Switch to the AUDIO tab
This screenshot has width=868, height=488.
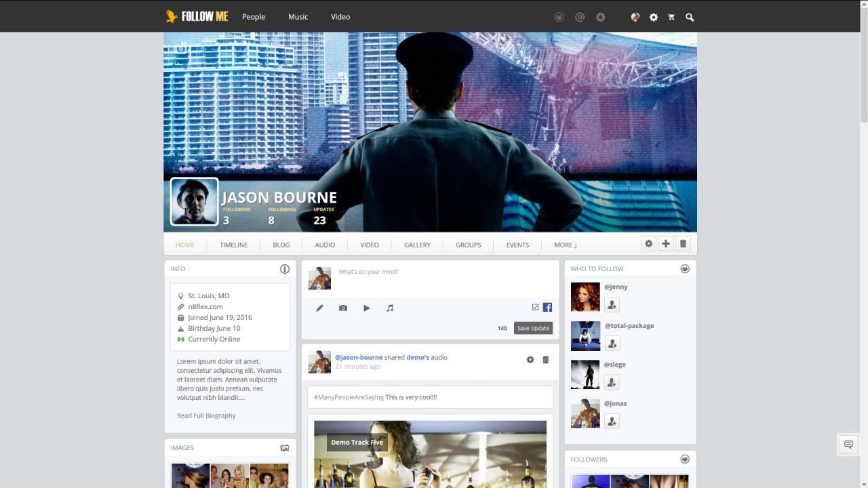tap(325, 245)
